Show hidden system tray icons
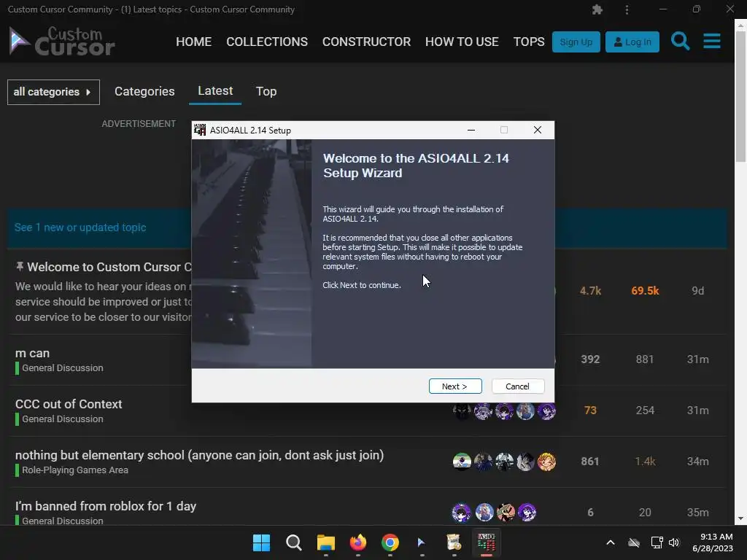This screenshot has height=560, width=747. point(611,542)
